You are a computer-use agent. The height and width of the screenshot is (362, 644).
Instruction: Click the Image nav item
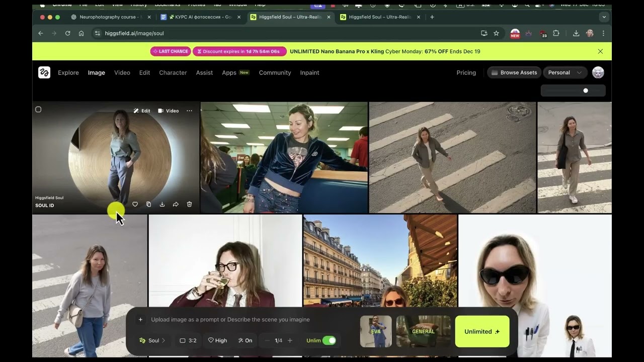tap(97, 72)
